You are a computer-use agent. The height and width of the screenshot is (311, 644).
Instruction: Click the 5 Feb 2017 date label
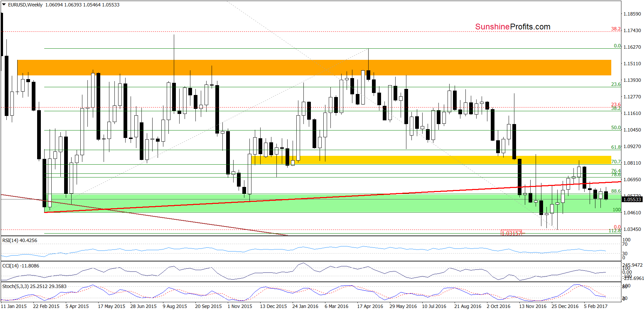(595, 306)
